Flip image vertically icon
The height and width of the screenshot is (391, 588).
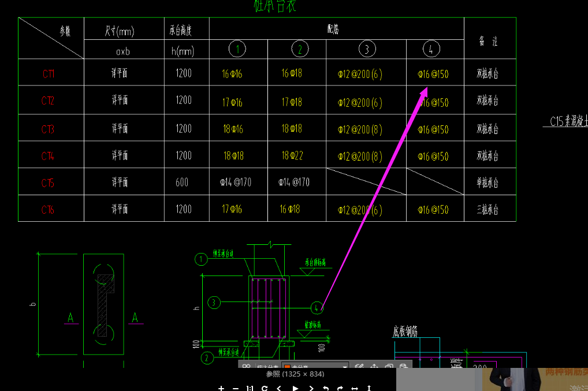(369, 388)
